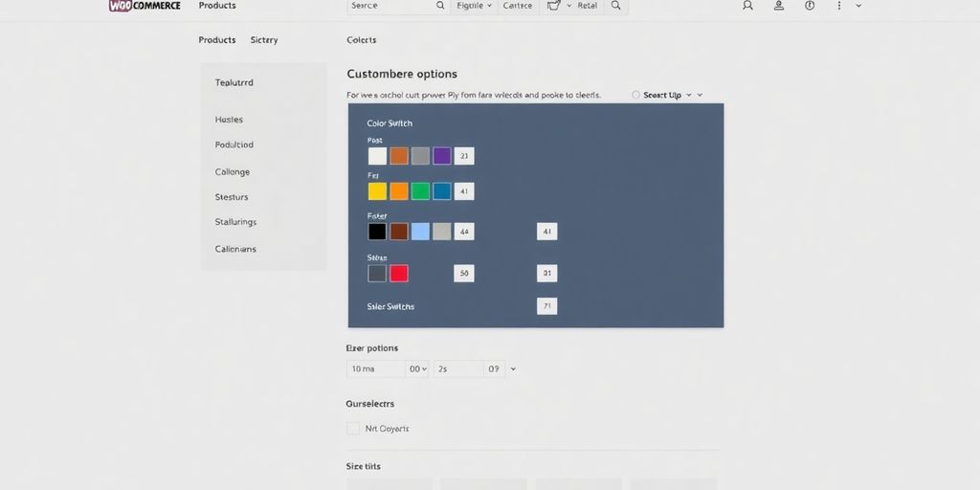Click the profile stamp icon in the header
This screenshot has height=490, width=980.
pyautogui.click(x=779, y=6)
